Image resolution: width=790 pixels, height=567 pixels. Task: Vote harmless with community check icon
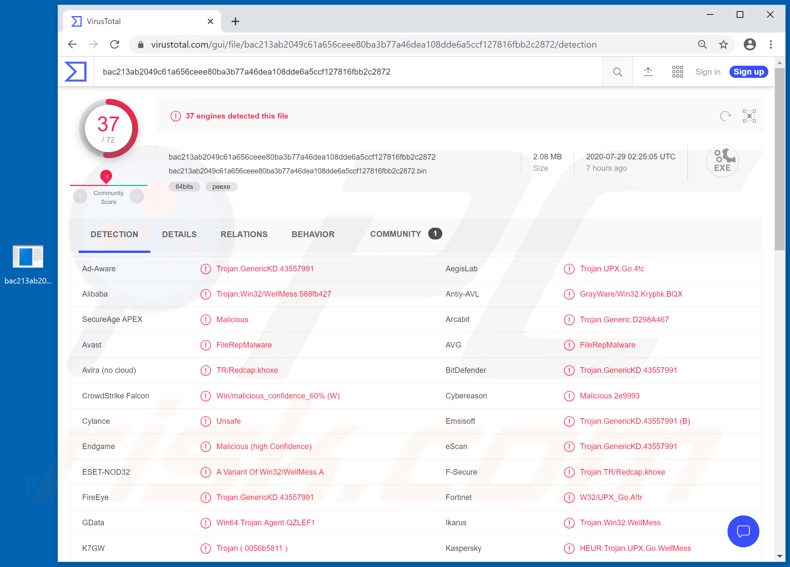[x=137, y=196]
